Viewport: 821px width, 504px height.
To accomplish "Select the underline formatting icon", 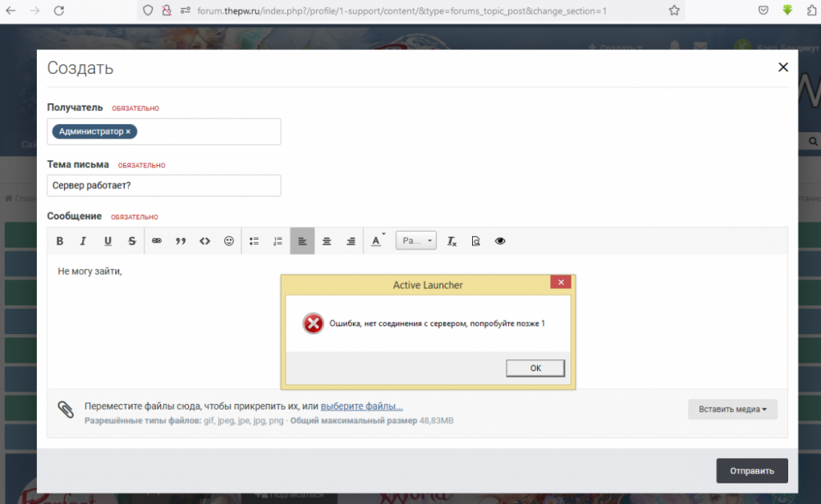I will [x=108, y=241].
